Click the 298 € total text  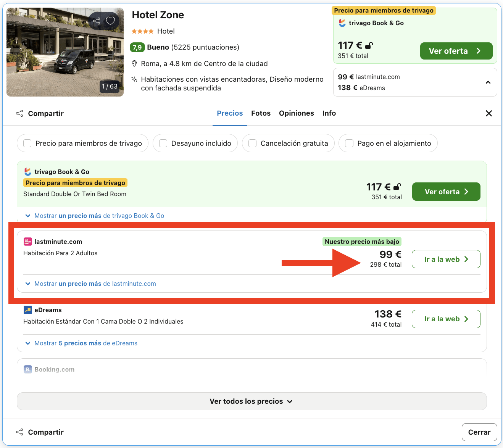coord(386,264)
